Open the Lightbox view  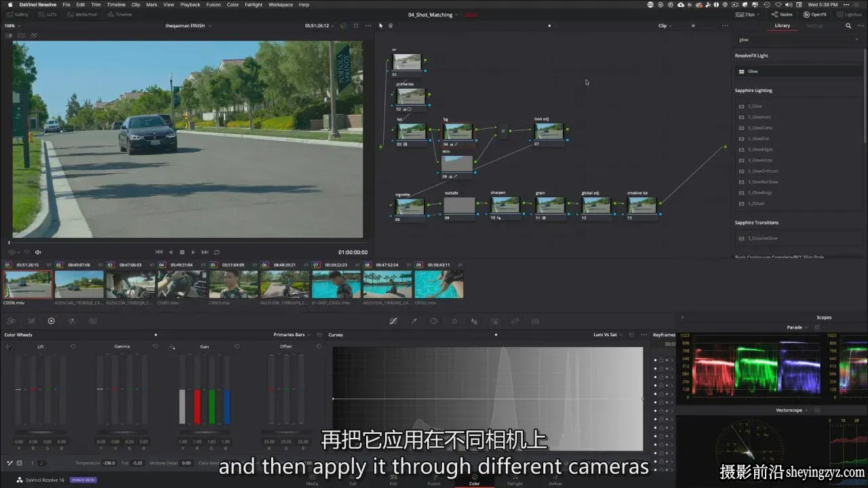(x=850, y=14)
